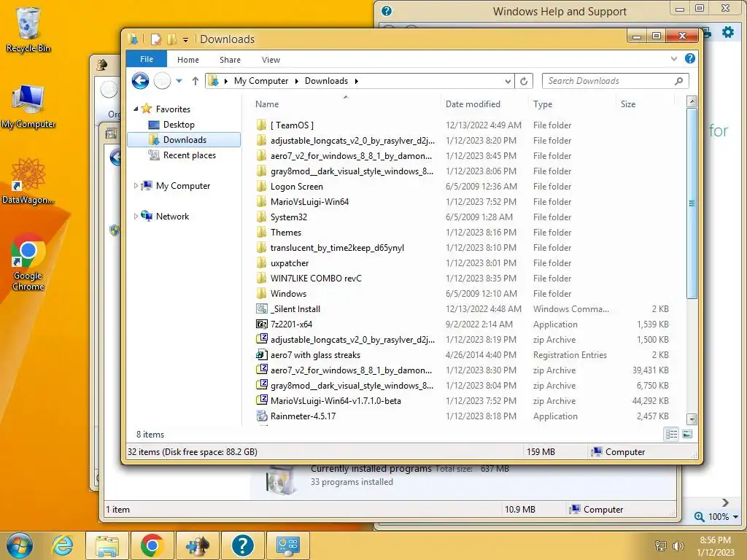Click the date and time clock

(x=715, y=546)
